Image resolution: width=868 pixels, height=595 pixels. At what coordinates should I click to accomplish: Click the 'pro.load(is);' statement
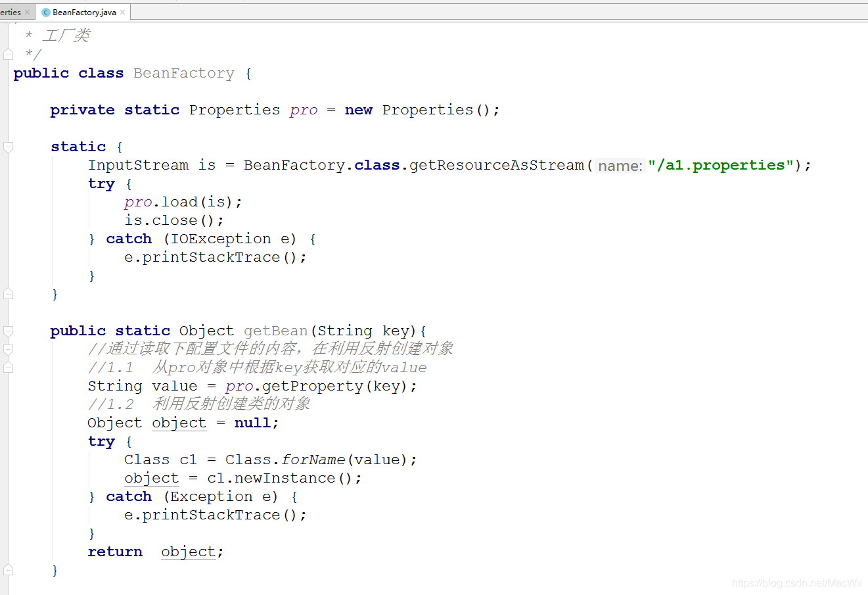[183, 202]
